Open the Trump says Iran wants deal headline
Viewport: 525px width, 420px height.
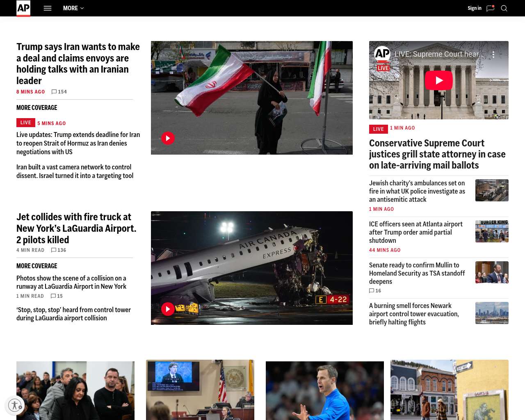(x=78, y=64)
